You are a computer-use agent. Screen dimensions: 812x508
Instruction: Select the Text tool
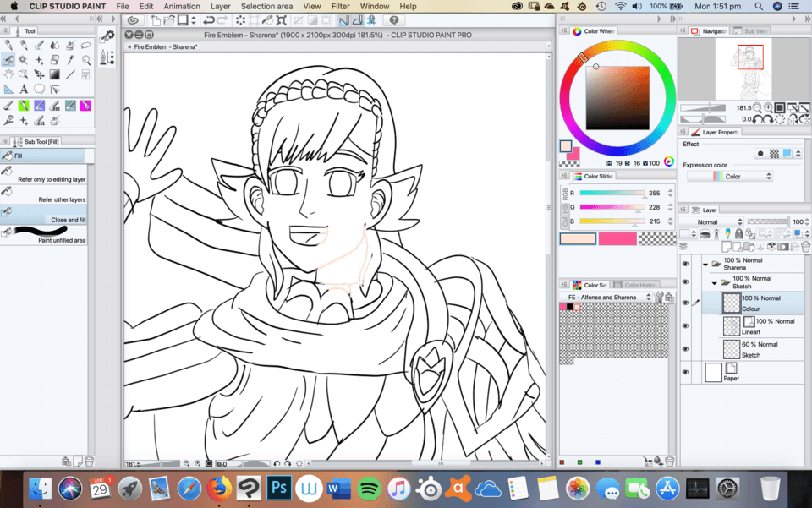pyautogui.click(x=24, y=89)
